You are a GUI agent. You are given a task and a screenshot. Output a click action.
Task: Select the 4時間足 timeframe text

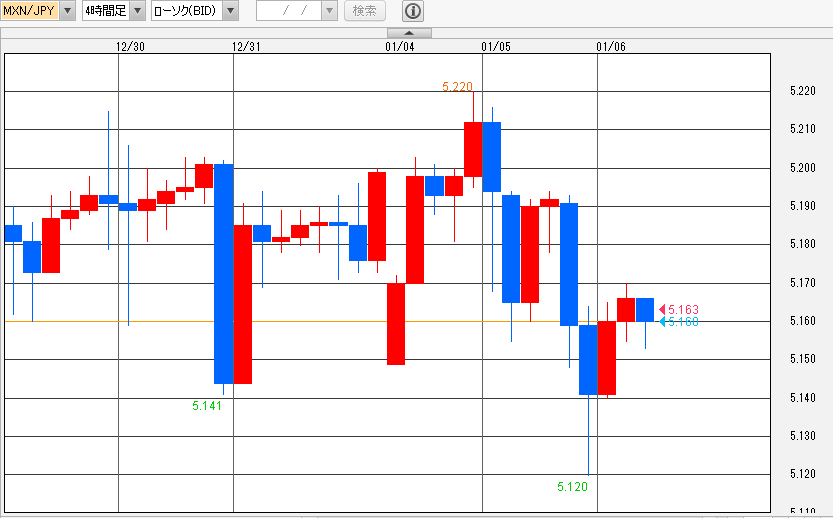106,11
